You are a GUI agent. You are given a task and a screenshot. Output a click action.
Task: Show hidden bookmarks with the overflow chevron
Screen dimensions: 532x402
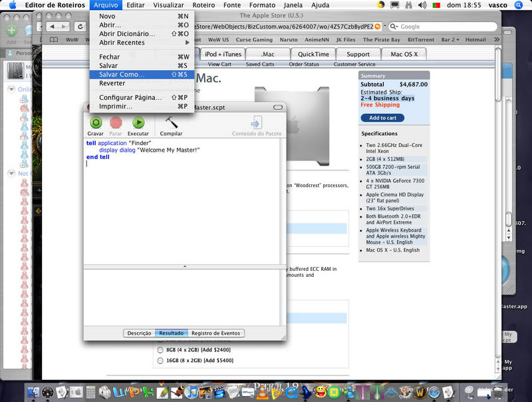[497, 40]
